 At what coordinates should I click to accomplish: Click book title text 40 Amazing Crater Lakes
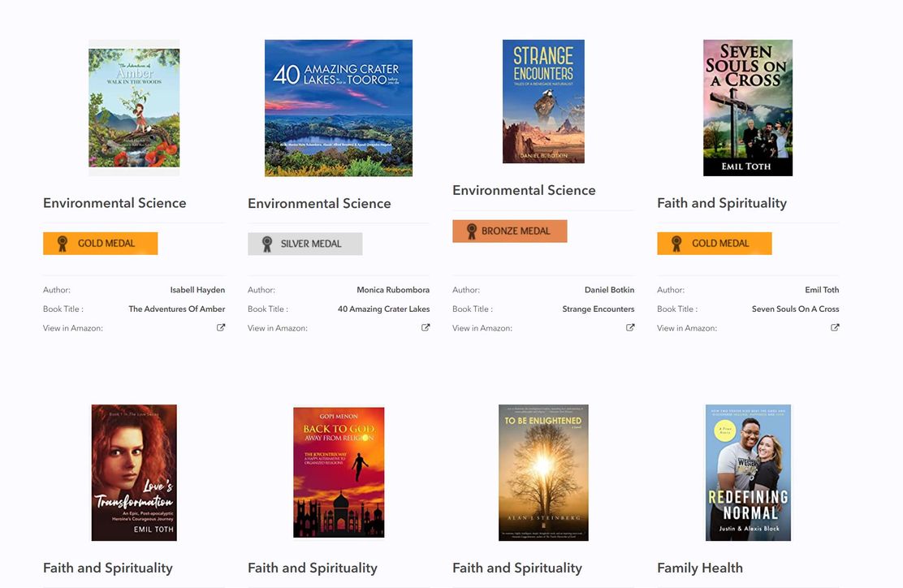(x=383, y=309)
